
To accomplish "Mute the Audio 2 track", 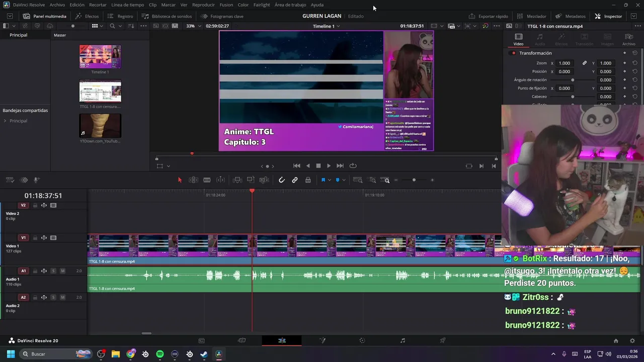I will (x=63, y=297).
